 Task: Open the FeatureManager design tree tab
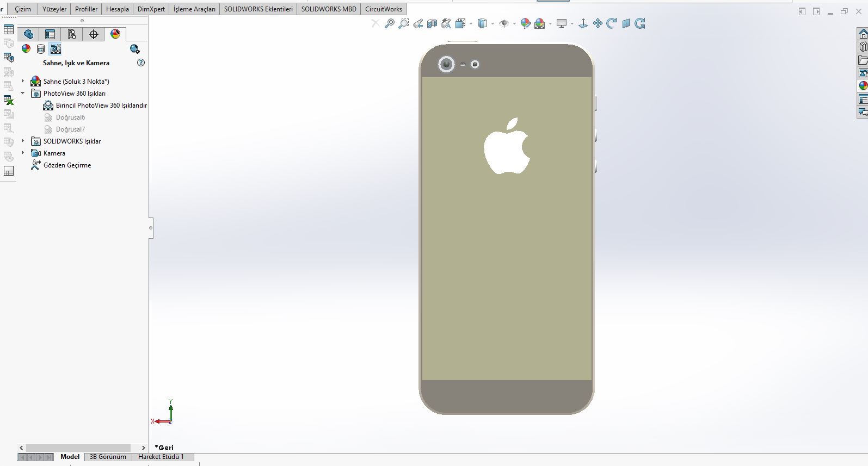click(x=28, y=34)
